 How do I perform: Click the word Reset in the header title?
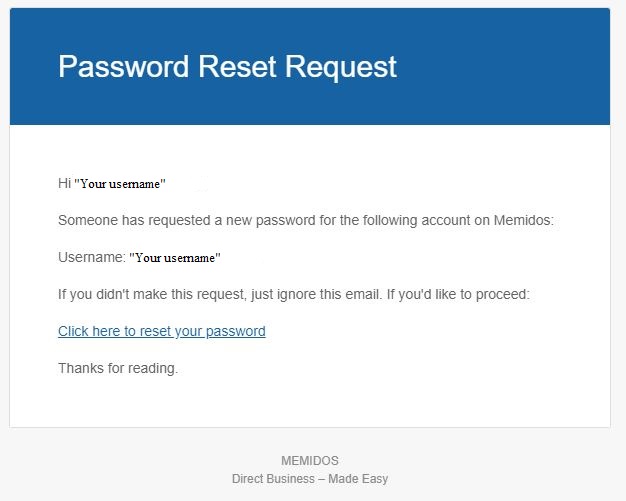pos(237,66)
